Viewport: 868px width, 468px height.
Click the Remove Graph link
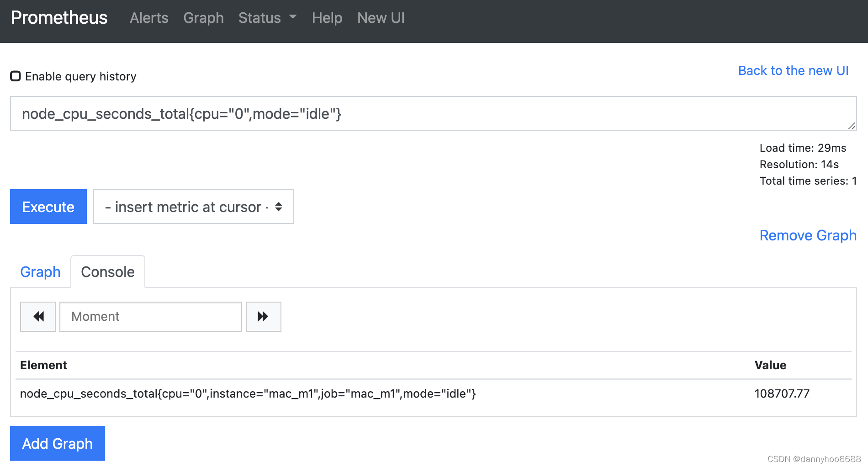(x=808, y=235)
